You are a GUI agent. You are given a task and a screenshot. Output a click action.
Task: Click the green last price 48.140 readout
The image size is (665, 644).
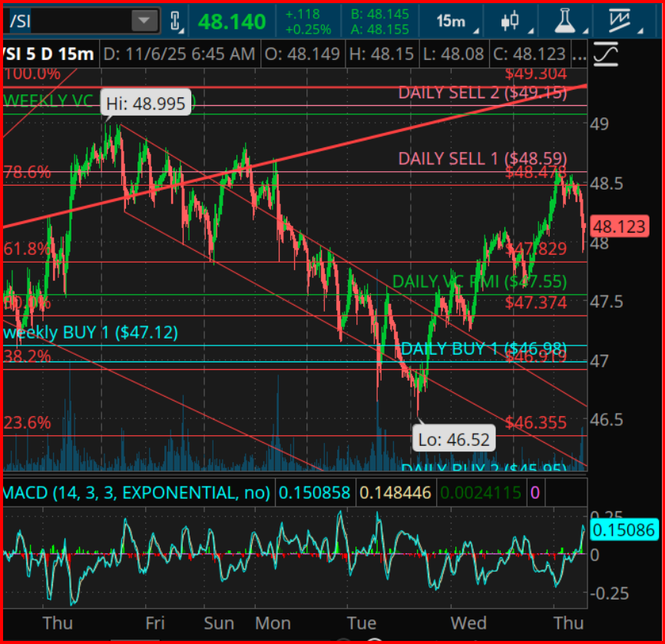[231, 21]
